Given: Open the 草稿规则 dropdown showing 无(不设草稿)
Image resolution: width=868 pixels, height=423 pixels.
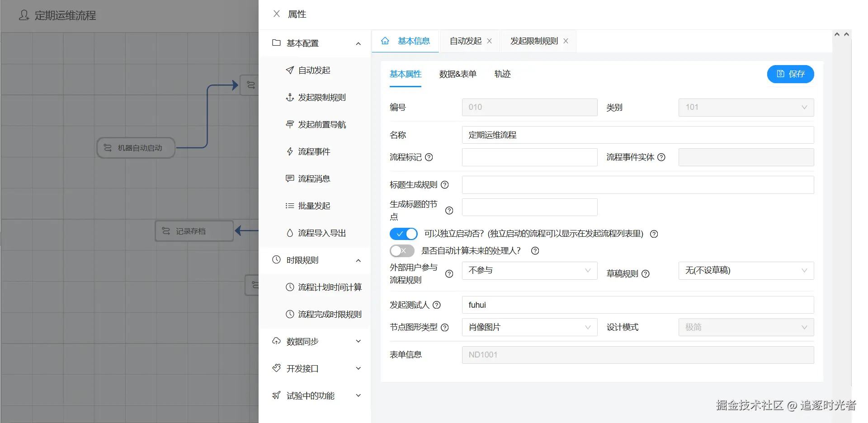Looking at the screenshot, I should tap(746, 271).
